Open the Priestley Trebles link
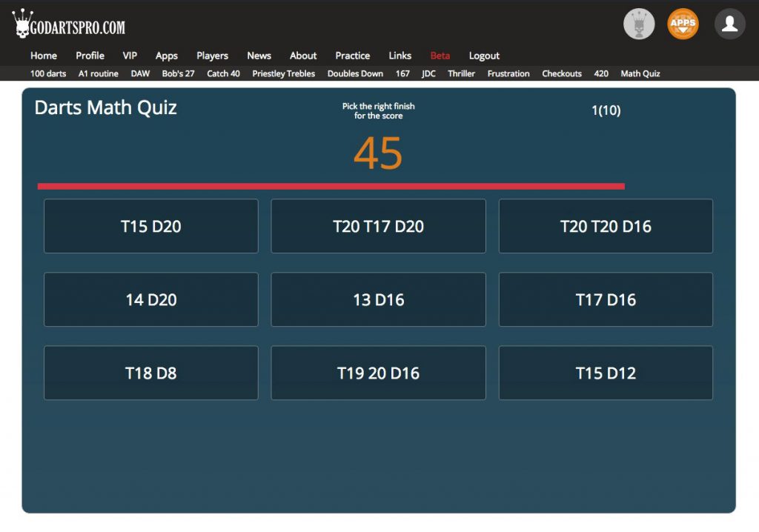This screenshot has height=532, width=759. [283, 73]
